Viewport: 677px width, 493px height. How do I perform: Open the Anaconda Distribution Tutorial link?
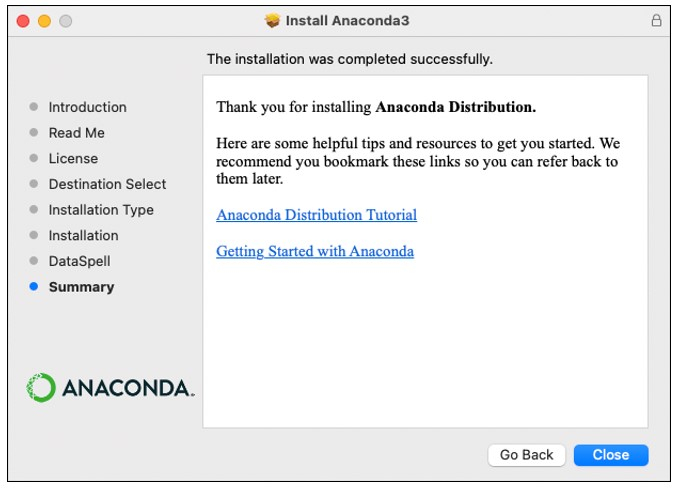coord(316,215)
